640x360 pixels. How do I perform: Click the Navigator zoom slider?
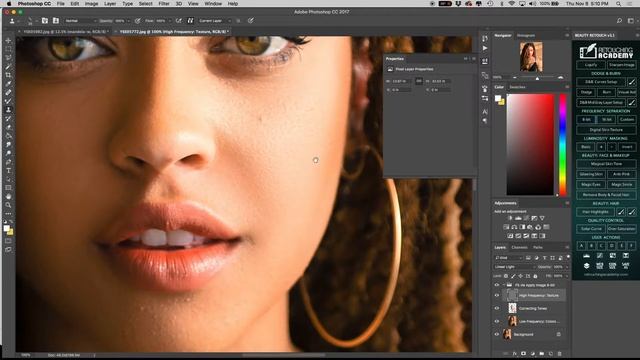point(537,77)
